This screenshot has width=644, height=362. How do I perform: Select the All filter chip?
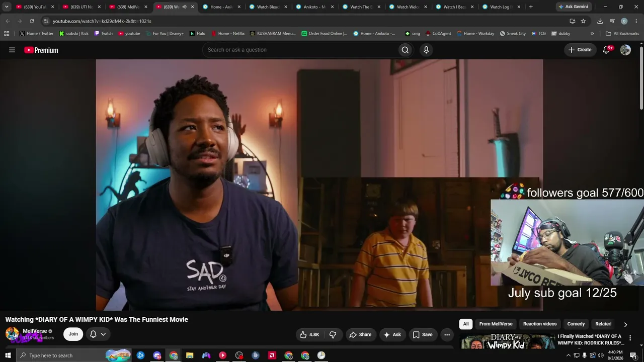pos(466,324)
